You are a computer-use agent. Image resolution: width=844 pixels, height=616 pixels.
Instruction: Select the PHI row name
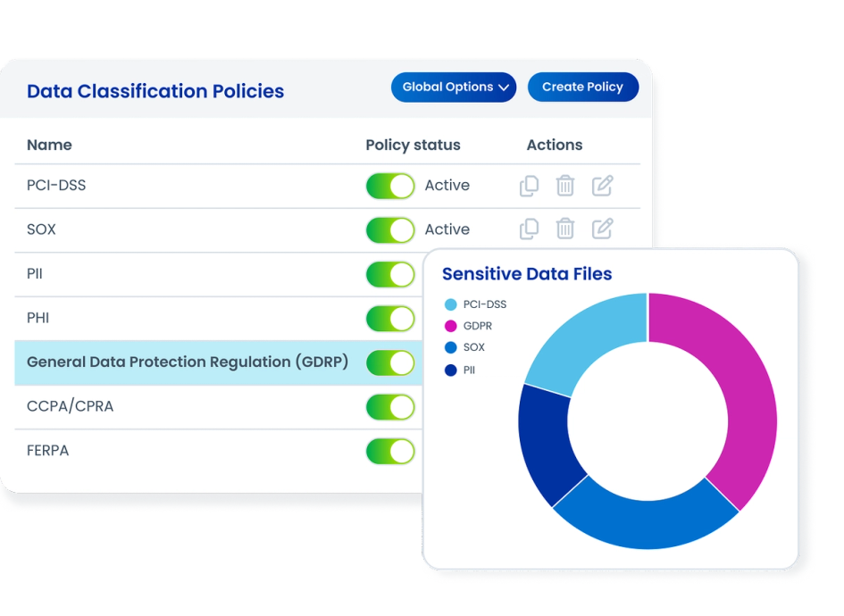38,318
